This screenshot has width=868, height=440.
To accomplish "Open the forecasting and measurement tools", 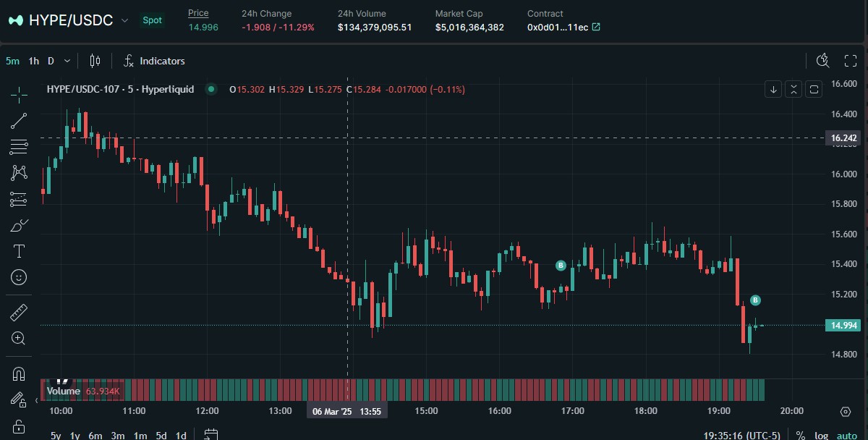I will 19,199.
